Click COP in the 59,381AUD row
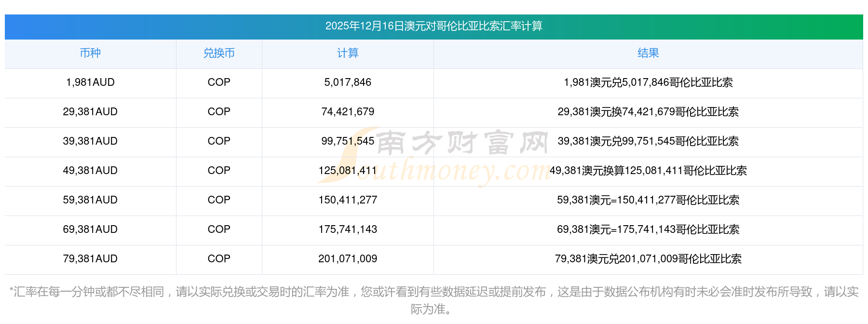The height and width of the screenshot is (324, 868). [x=219, y=200]
